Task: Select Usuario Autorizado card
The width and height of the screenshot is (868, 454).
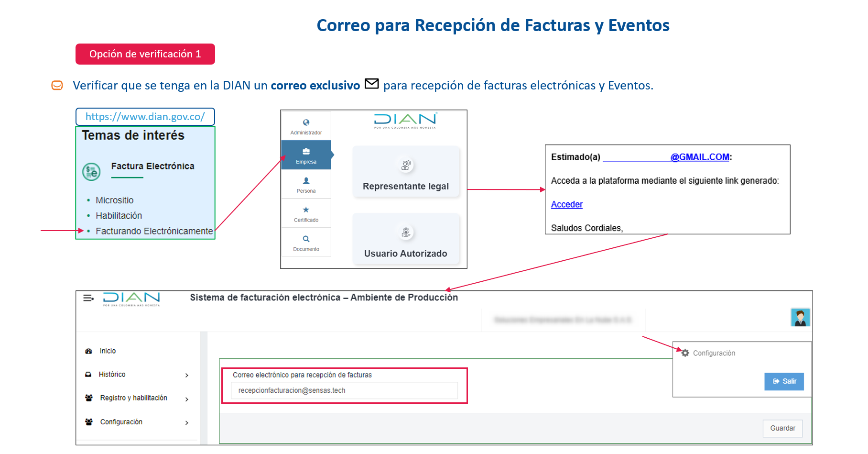Action: [x=406, y=239]
